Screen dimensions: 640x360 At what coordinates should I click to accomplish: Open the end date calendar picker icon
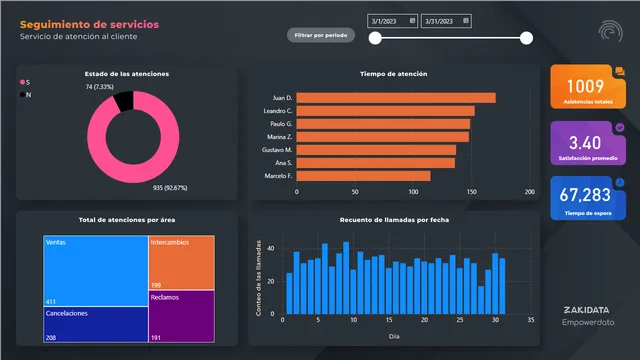coord(466,21)
